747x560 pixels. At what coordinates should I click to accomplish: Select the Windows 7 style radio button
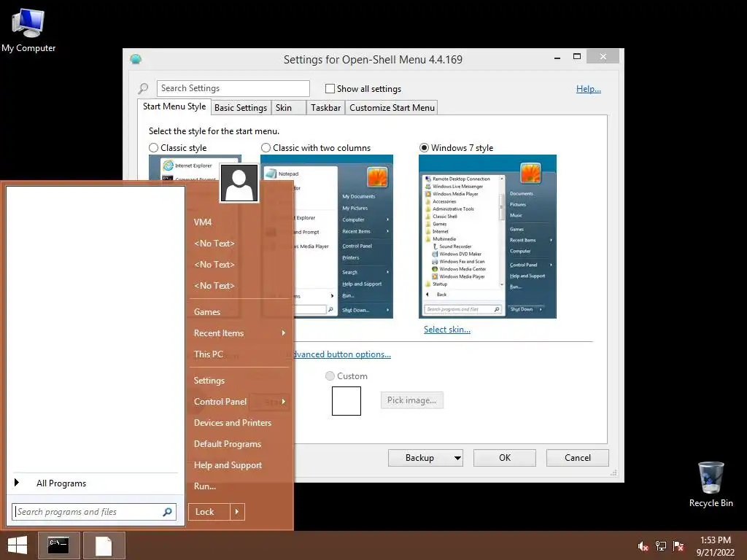[x=424, y=148]
